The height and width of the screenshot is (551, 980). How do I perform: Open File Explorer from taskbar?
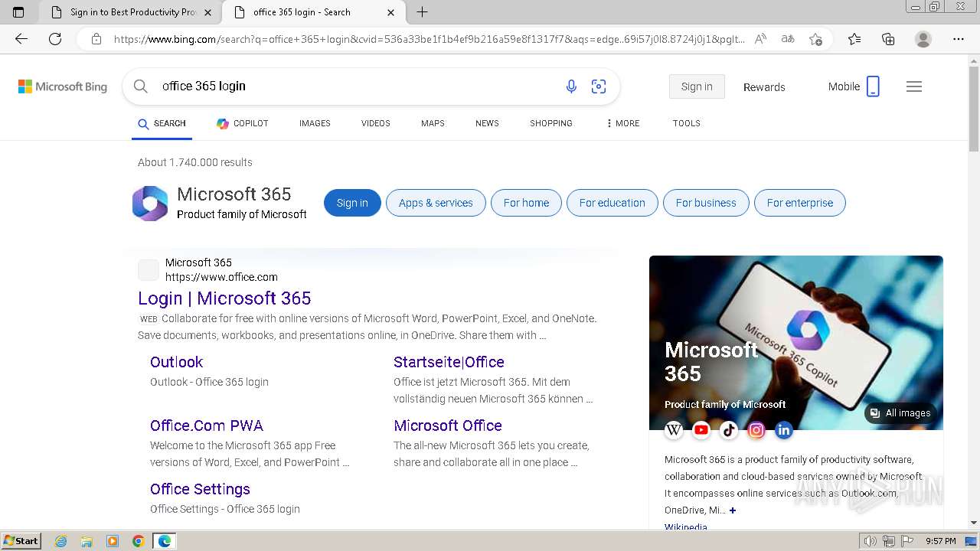pyautogui.click(x=87, y=541)
